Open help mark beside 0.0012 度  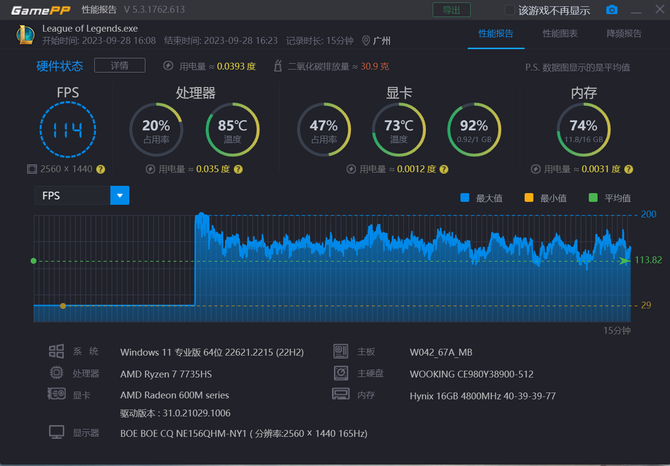[444, 170]
